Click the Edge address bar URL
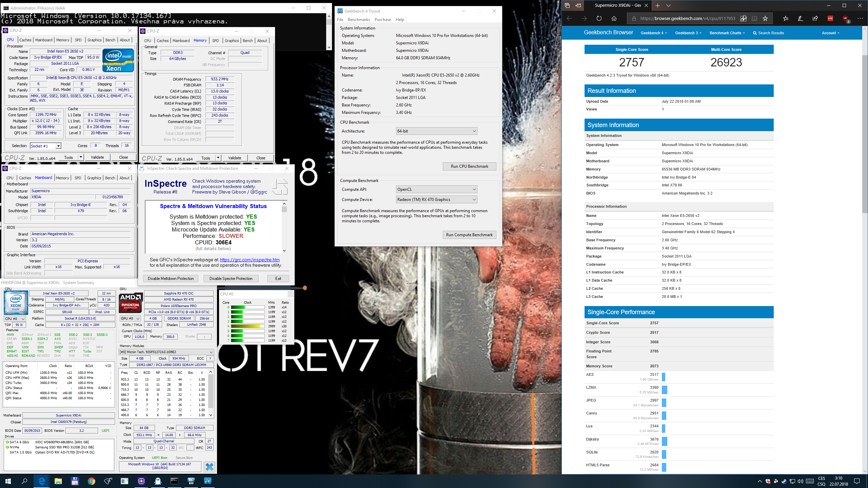The height and width of the screenshot is (488, 868). [x=688, y=19]
